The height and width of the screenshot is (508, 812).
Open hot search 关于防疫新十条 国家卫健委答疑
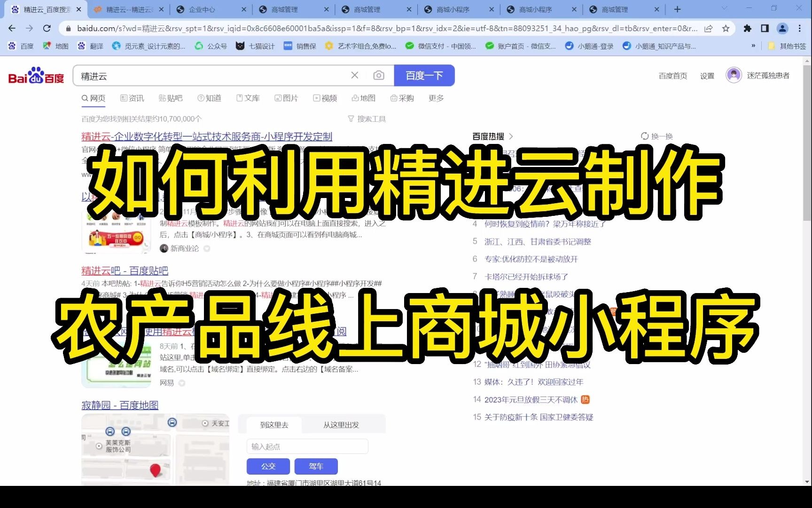pyautogui.click(x=539, y=417)
